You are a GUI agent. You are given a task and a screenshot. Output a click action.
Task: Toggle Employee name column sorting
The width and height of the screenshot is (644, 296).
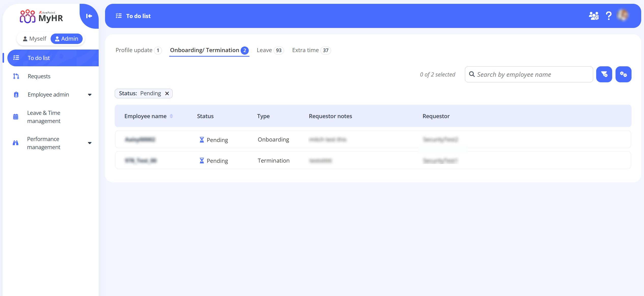(172, 116)
